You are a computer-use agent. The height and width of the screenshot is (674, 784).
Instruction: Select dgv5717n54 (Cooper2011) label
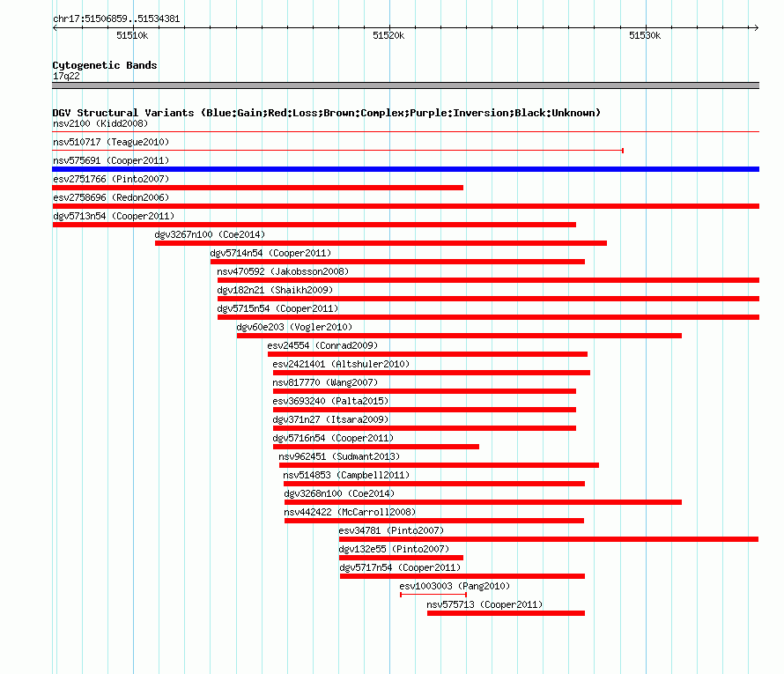(400, 567)
